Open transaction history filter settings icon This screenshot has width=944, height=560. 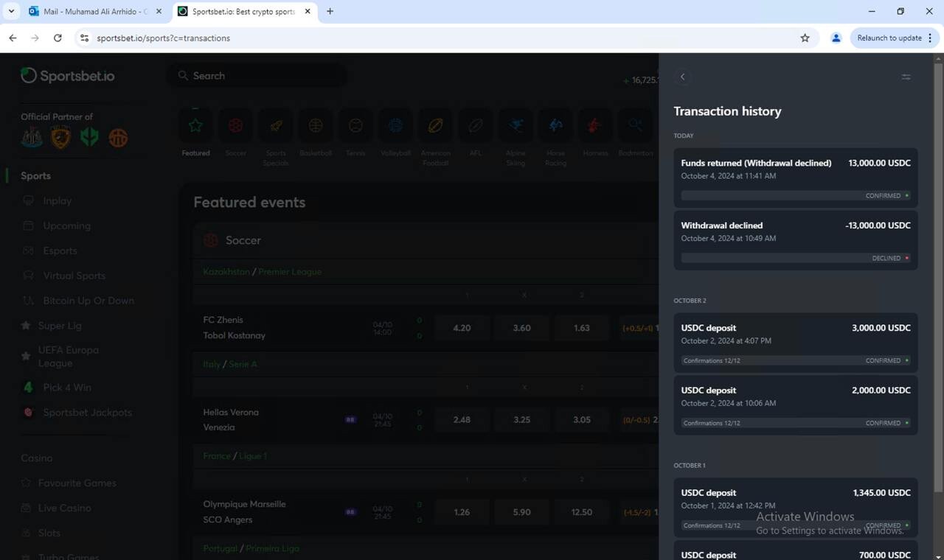[906, 77]
